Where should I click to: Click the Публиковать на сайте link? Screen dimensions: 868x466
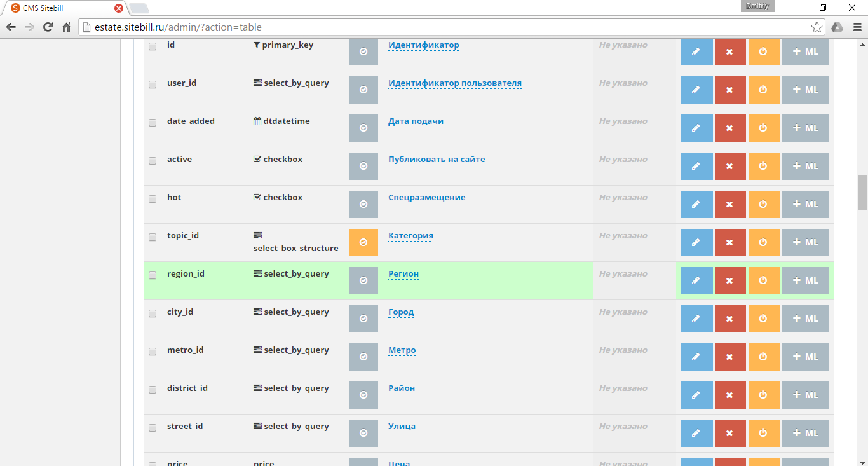pyautogui.click(x=437, y=160)
